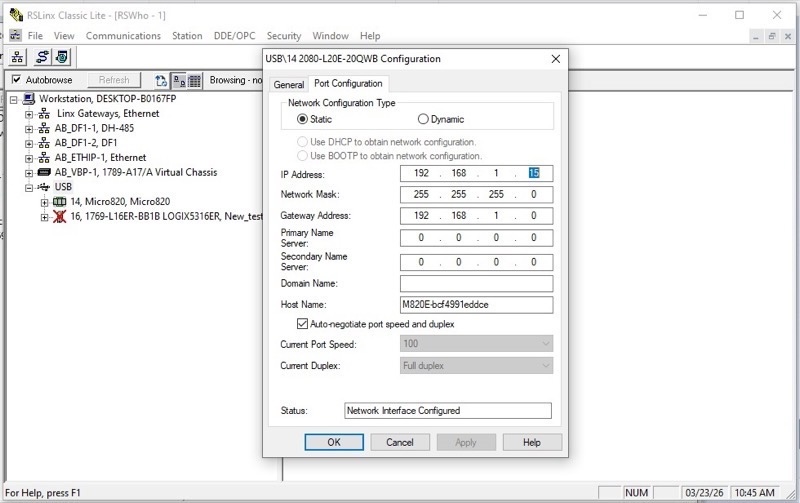This screenshot has width=800, height=503.
Task: Open the Window menu
Action: (x=330, y=36)
